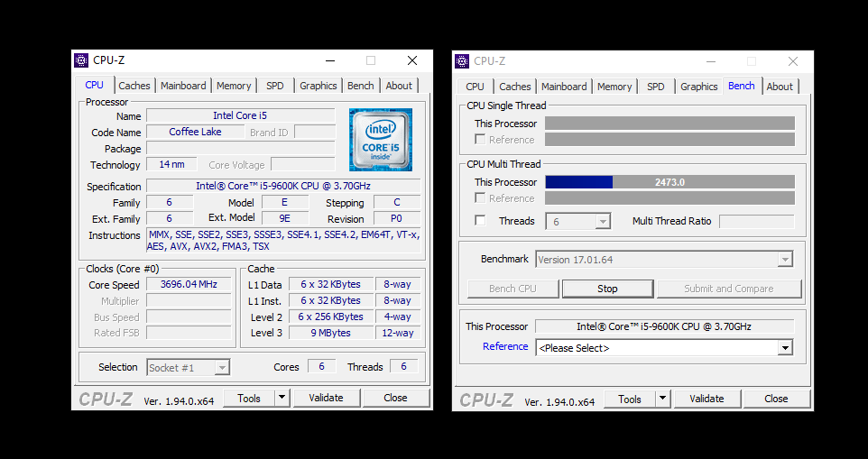The image size is (868, 459).
Task: Click Technology value 14 nm
Action: (x=171, y=164)
